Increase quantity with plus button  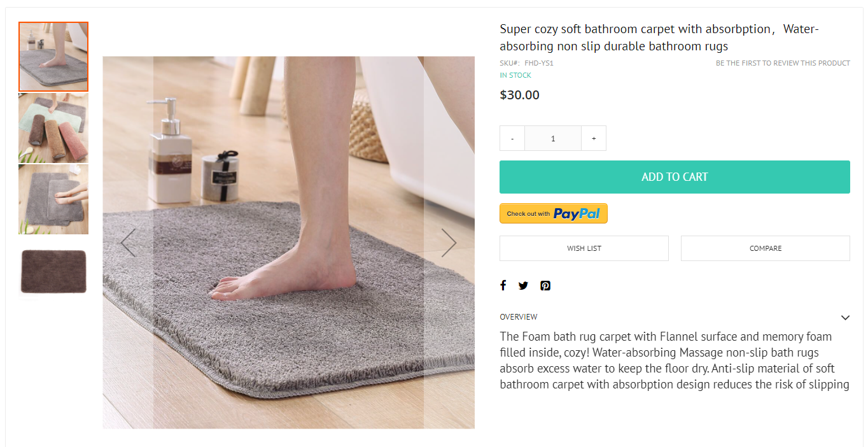tap(594, 138)
